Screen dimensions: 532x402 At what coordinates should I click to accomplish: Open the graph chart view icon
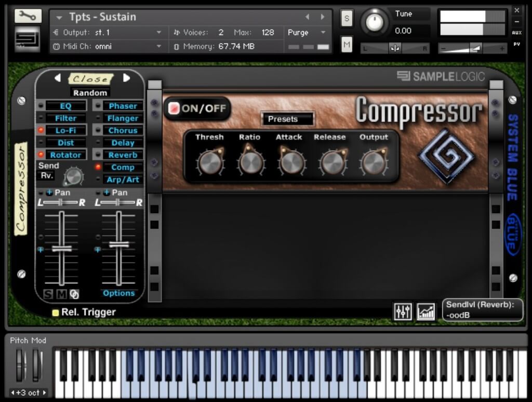tap(426, 312)
